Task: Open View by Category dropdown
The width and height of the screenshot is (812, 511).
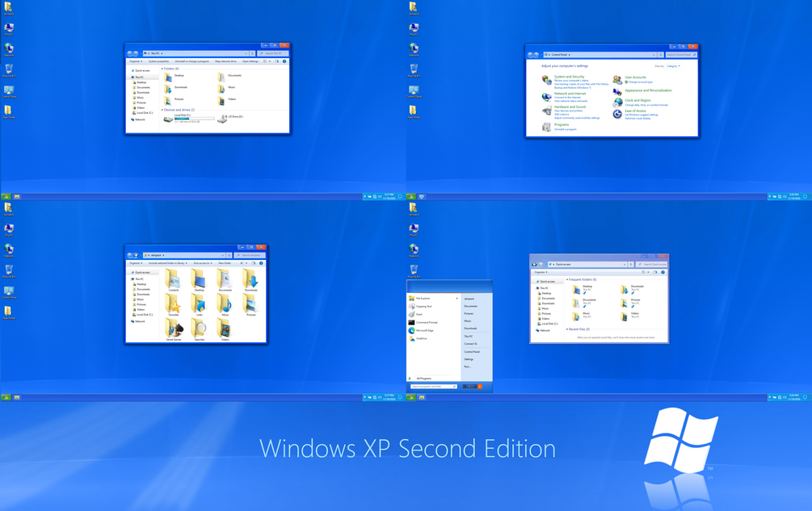Action: (x=673, y=66)
